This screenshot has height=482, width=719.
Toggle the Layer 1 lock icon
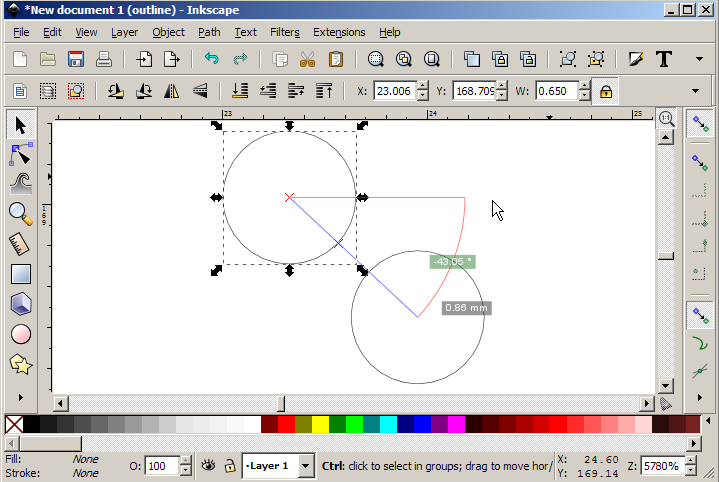[x=230, y=466]
